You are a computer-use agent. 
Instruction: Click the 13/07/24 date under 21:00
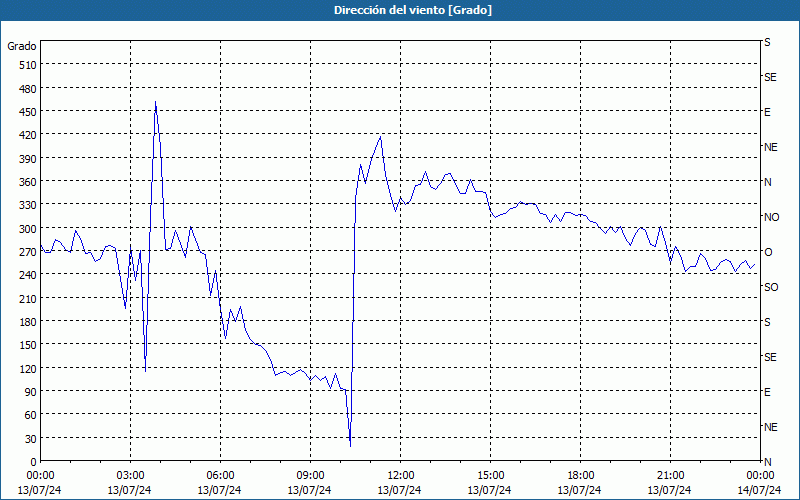click(x=669, y=490)
